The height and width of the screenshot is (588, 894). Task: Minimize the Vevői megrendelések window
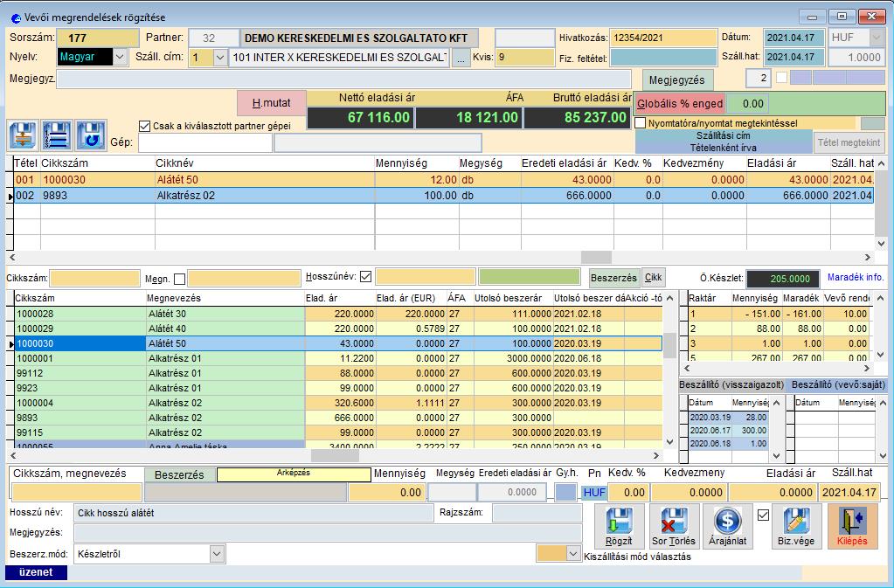click(812, 17)
